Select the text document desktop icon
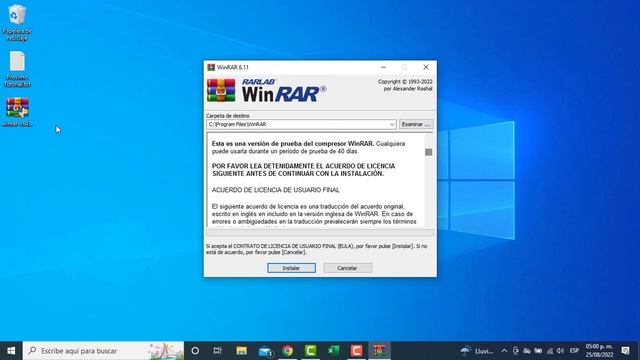This screenshot has width=640, height=360. (17, 69)
